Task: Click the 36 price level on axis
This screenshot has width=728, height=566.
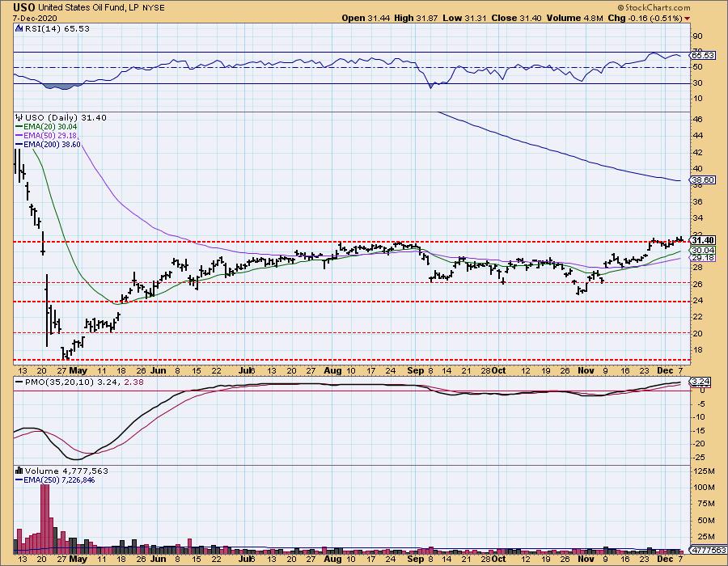Action: 698,202
